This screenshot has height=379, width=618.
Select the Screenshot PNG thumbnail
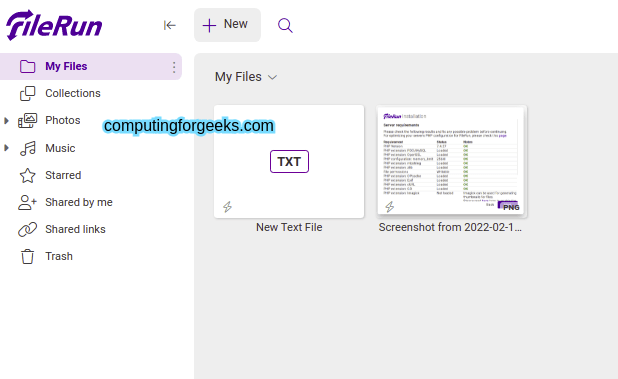tap(451, 161)
